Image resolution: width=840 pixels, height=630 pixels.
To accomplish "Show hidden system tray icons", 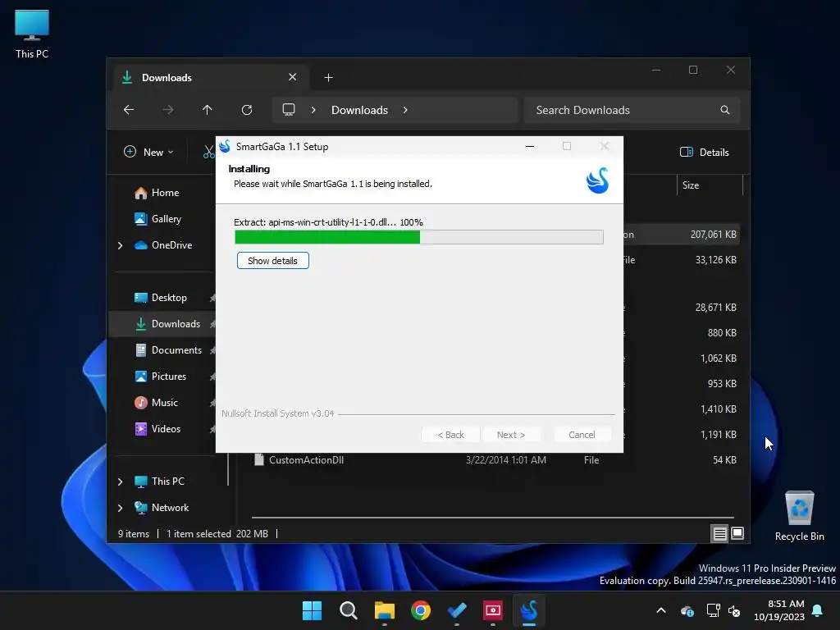I will click(x=661, y=610).
